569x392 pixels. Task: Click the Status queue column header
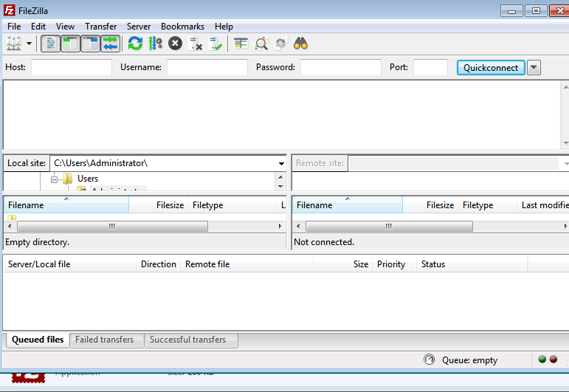pyautogui.click(x=472, y=264)
